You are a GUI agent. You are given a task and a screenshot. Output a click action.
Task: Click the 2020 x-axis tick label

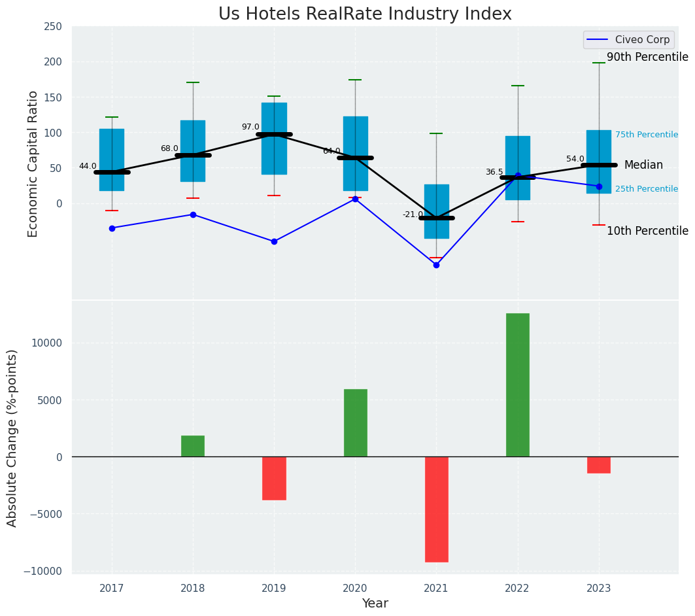(355, 589)
